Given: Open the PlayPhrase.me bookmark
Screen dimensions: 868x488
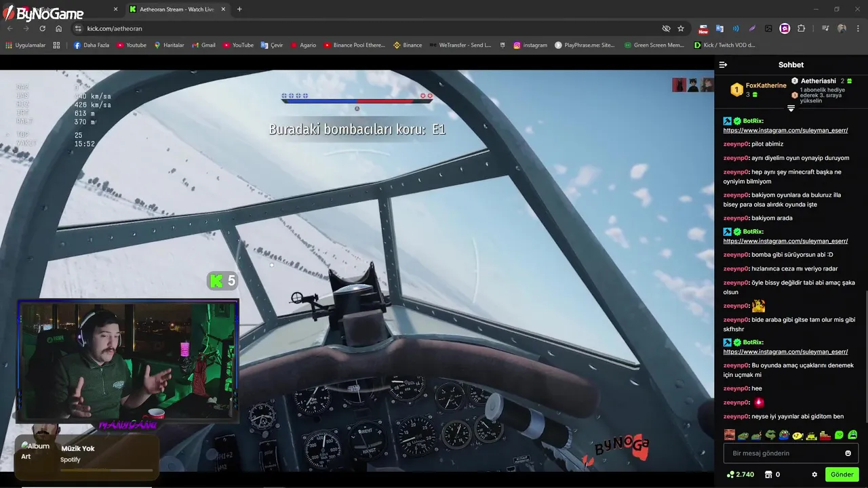Looking at the screenshot, I should 585,45.
